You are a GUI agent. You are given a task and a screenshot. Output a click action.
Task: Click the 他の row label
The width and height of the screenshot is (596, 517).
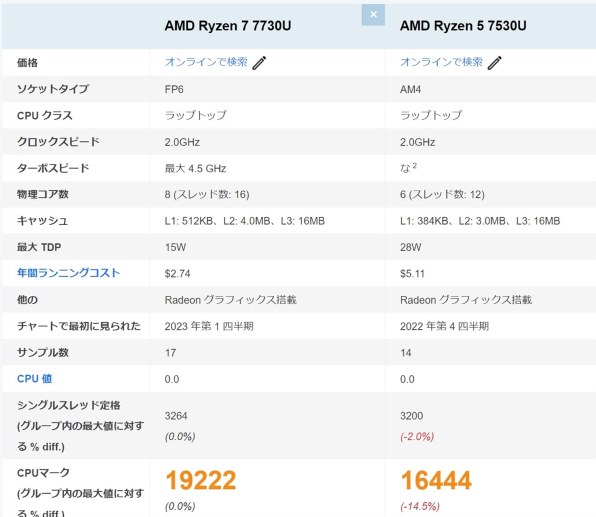[x=27, y=300]
